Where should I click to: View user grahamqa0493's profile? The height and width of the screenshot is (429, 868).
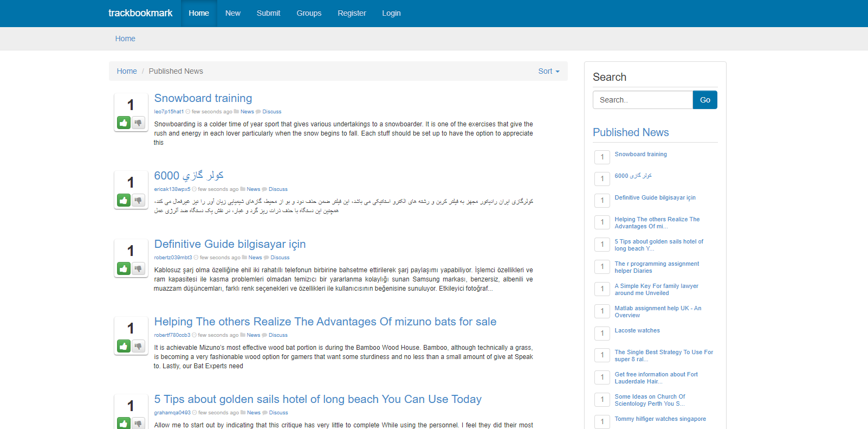[x=172, y=413]
